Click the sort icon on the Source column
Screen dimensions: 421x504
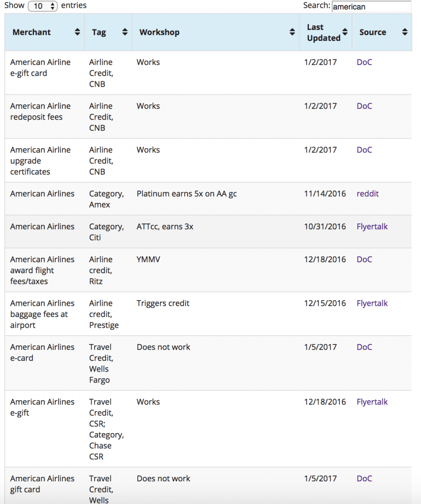tap(405, 32)
